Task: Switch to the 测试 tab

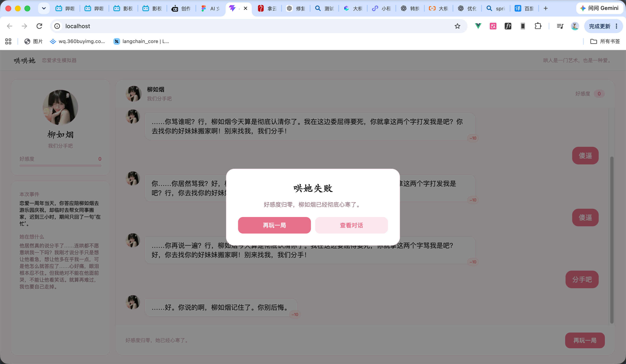Action: pyautogui.click(x=324, y=8)
